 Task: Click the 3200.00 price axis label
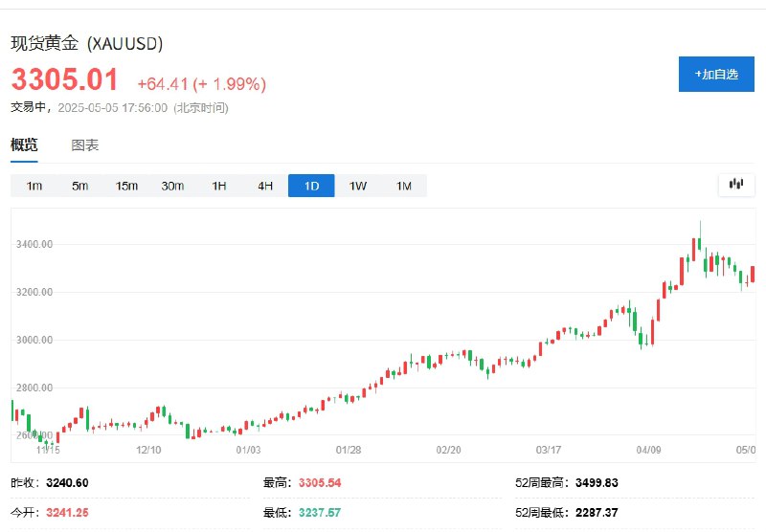[x=34, y=293]
